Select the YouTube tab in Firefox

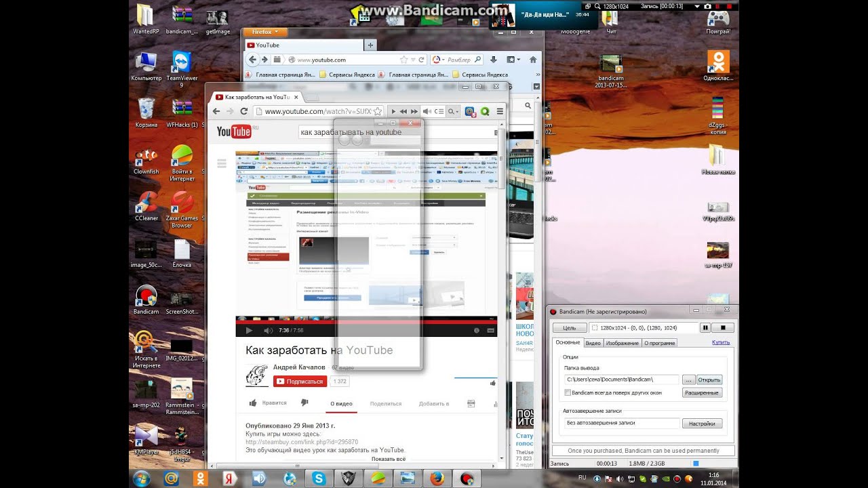tap(304, 45)
